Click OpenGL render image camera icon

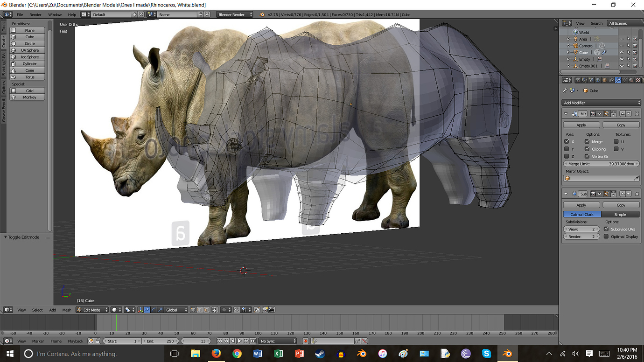click(x=265, y=310)
